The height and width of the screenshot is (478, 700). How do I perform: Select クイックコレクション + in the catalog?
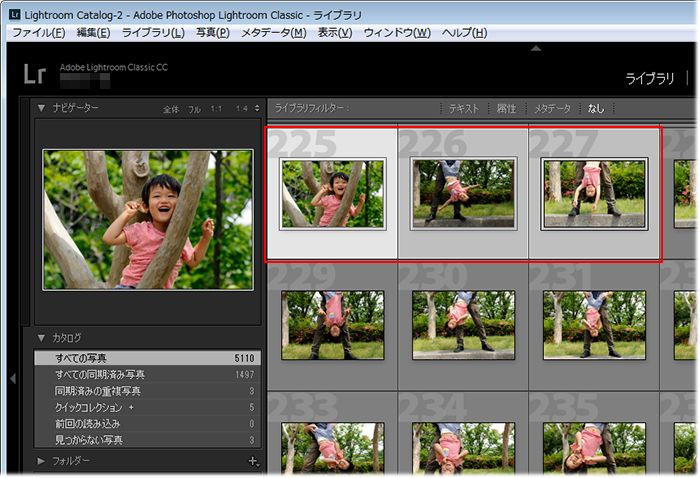pos(147,407)
